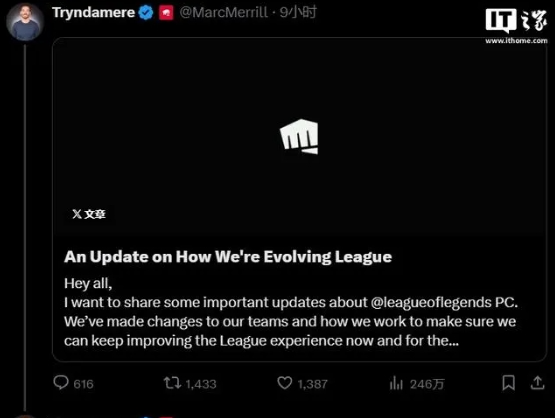This screenshot has height=418, width=555.
Task: Repost using the retweet arrows icon
Action: point(172,383)
